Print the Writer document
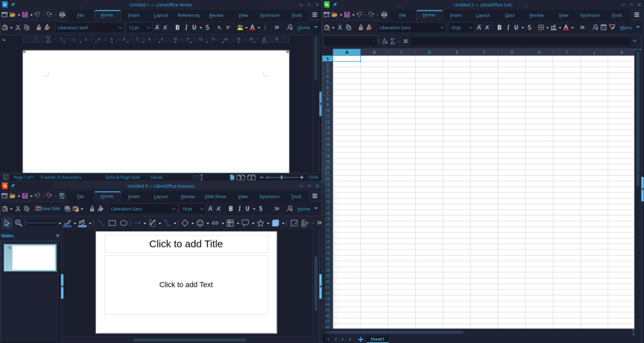This screenshot has height=343, width=644. coord(62,14)
